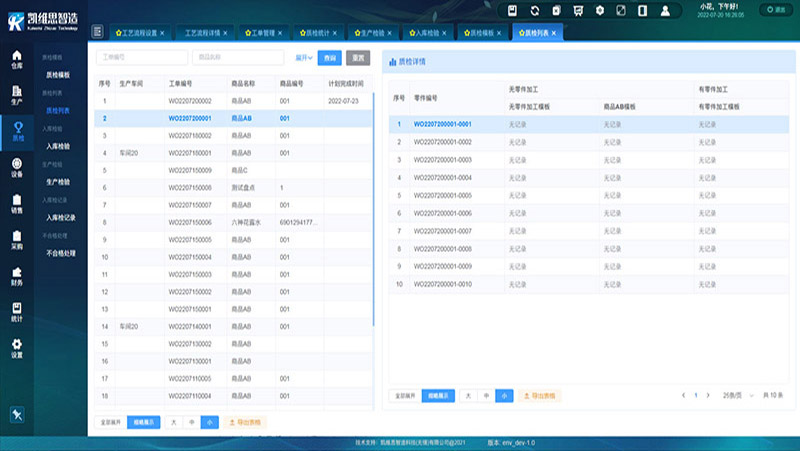Select 缩略展示 under right detail table
800x451 pixels.
(x=438, y=396)
